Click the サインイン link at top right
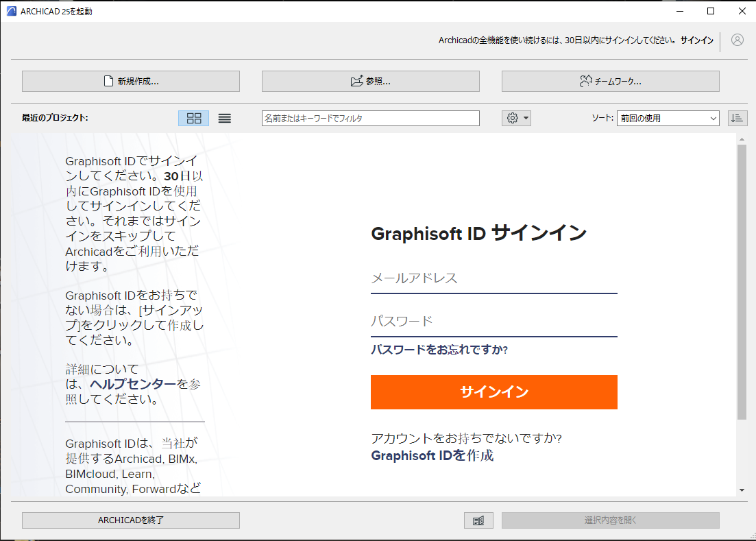 pos(696,40)
